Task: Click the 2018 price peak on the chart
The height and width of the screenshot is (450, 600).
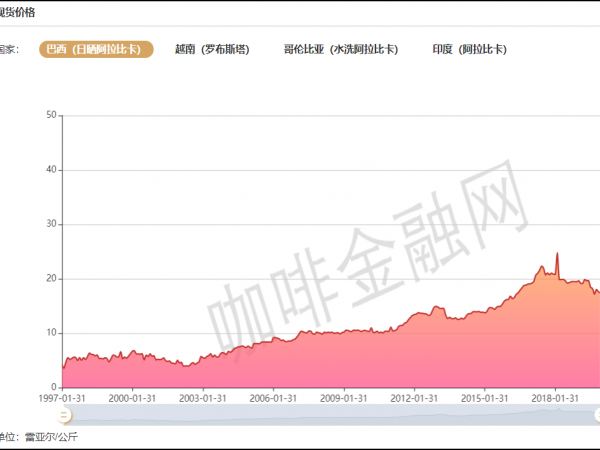Action: tap(557, 253)
